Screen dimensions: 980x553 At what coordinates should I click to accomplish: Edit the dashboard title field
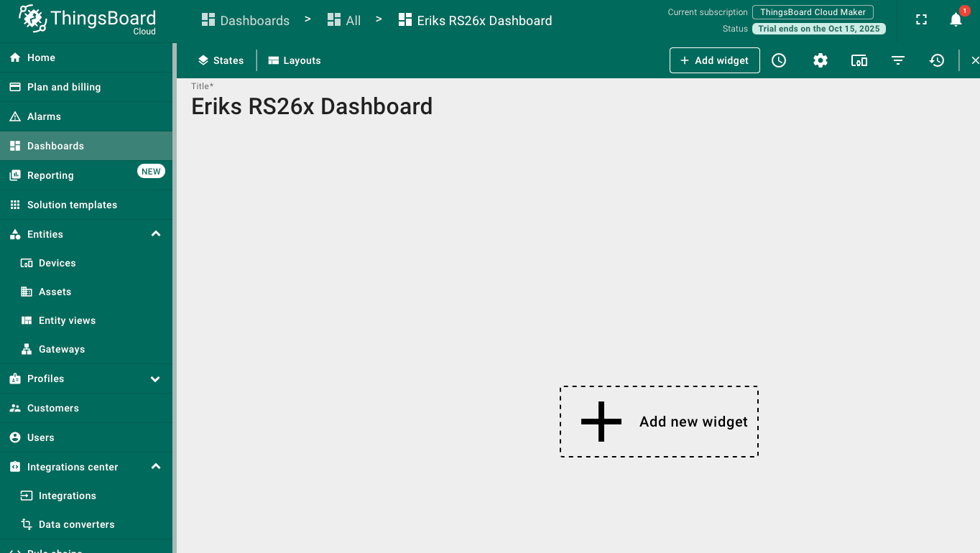tap(312, 106)
